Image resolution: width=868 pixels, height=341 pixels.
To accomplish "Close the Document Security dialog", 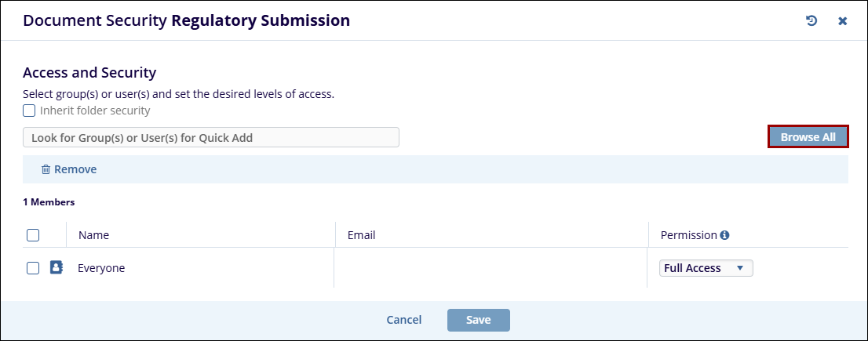I will point(842,21).
